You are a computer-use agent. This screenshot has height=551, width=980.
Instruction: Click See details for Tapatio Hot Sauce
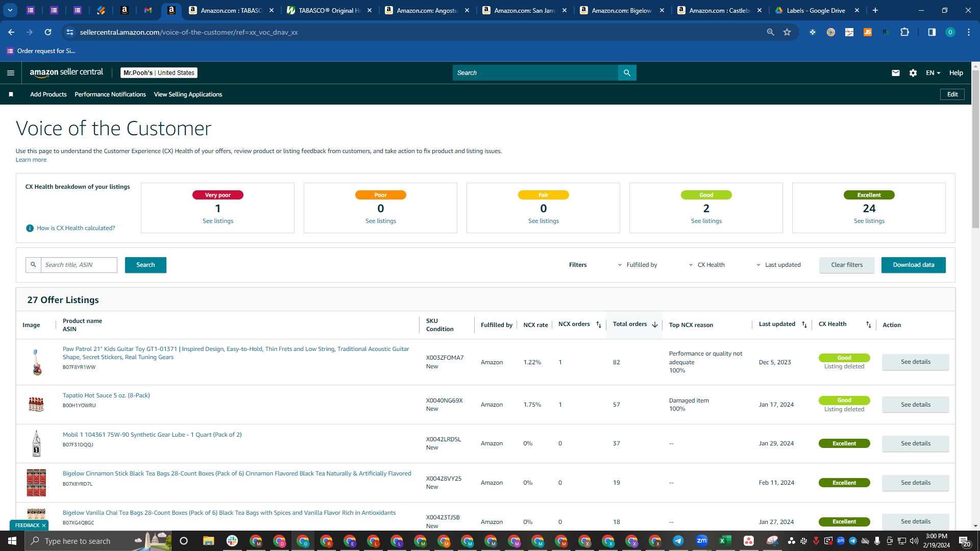(916, 405)
